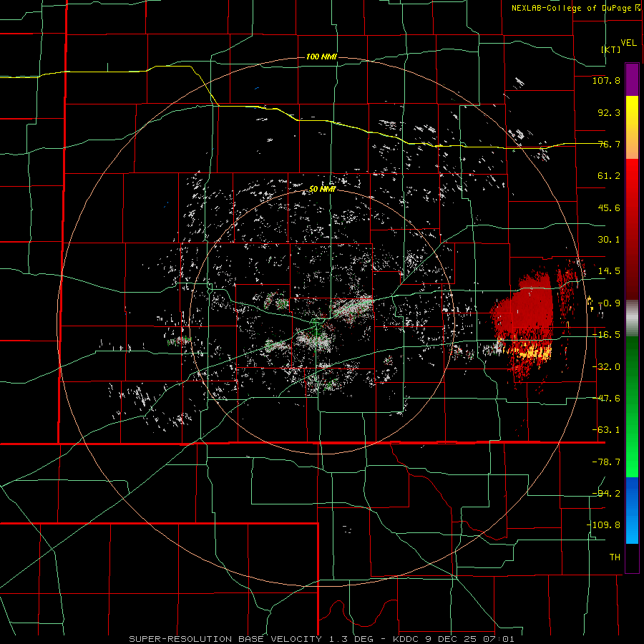The image size is (644, 644).
Task: Click the gray near-zero segment of color bar
Action: click(x=632, y=318)
